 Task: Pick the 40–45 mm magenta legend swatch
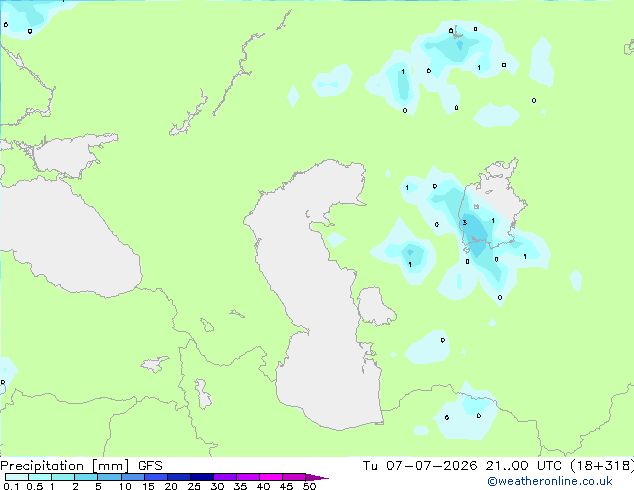tap(271, 477)
